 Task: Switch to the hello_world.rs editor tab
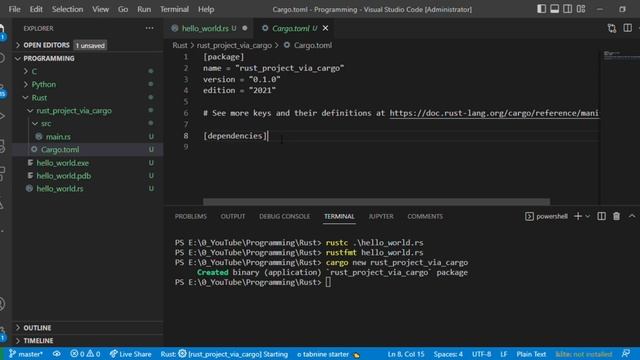pyautogui.click(x=209, y=28)
